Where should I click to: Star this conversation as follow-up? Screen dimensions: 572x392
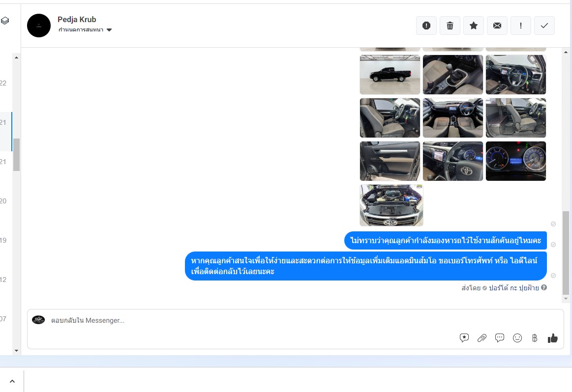coord(474,26)
